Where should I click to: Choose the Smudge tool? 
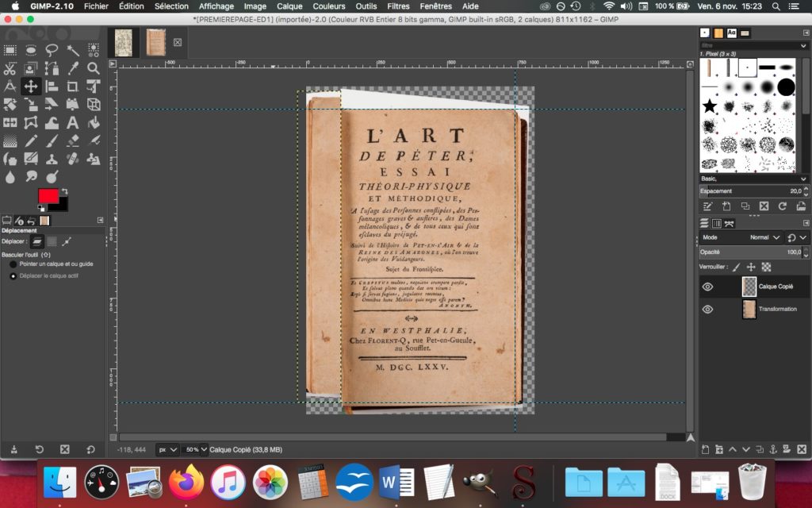pyautogui.click(x=31, y=177)
